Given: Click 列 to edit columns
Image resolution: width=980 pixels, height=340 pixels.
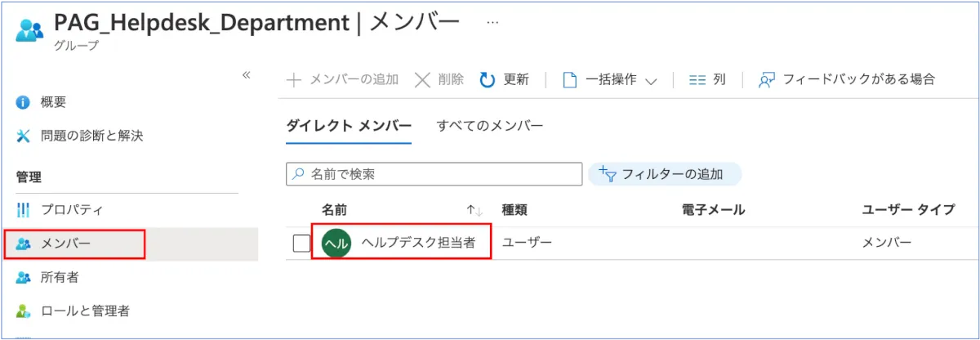Looking at the screenshot, I should [x=707, y=79].
